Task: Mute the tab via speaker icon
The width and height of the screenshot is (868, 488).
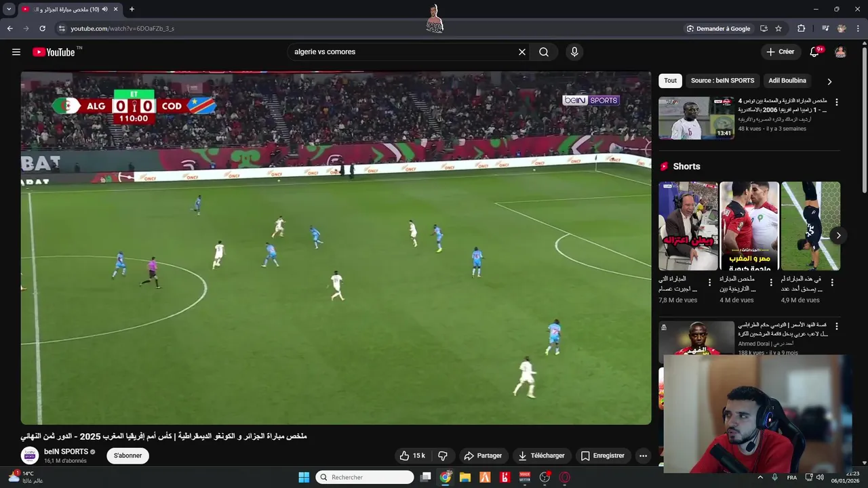Action: point(104,9)
